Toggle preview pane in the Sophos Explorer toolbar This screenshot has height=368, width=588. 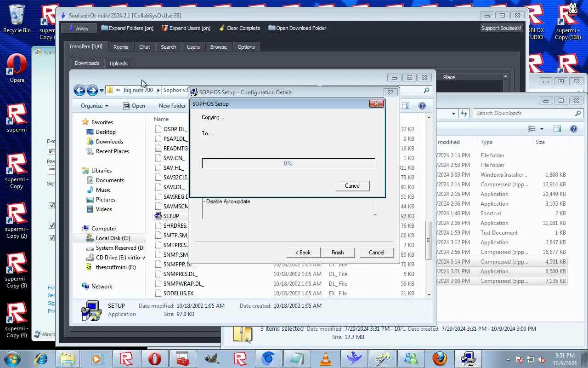[x=406, y=106]
